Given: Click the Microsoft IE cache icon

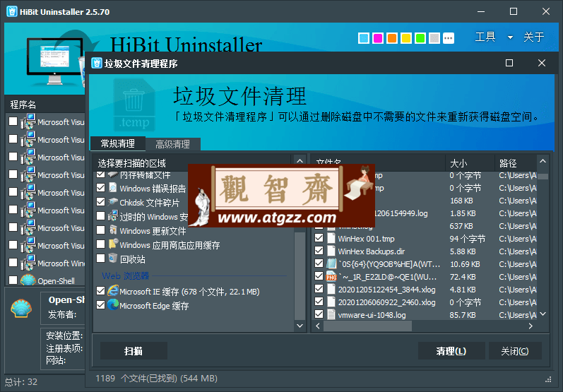Looking at the screenshot, I should [113, 290].
